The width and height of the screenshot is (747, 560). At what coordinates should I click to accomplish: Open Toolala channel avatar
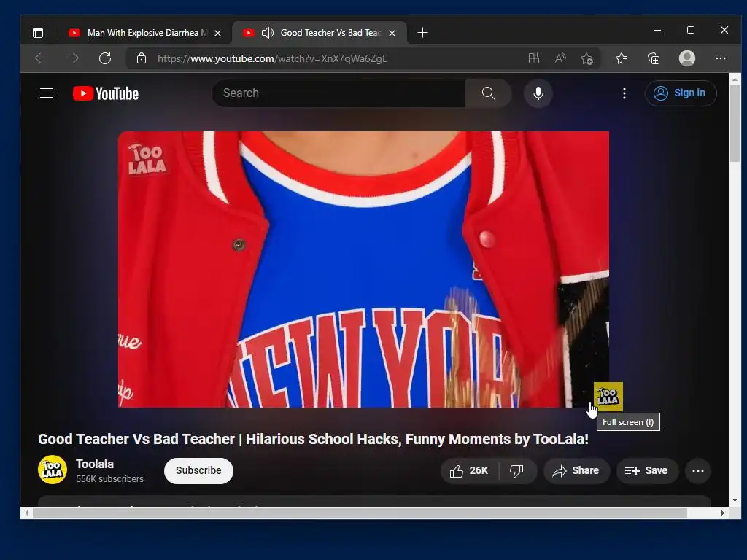pos(53,470)
